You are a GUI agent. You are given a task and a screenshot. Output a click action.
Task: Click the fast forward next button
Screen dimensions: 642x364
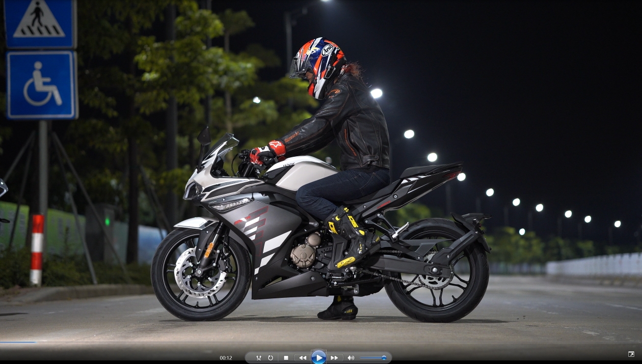[334, 358]
